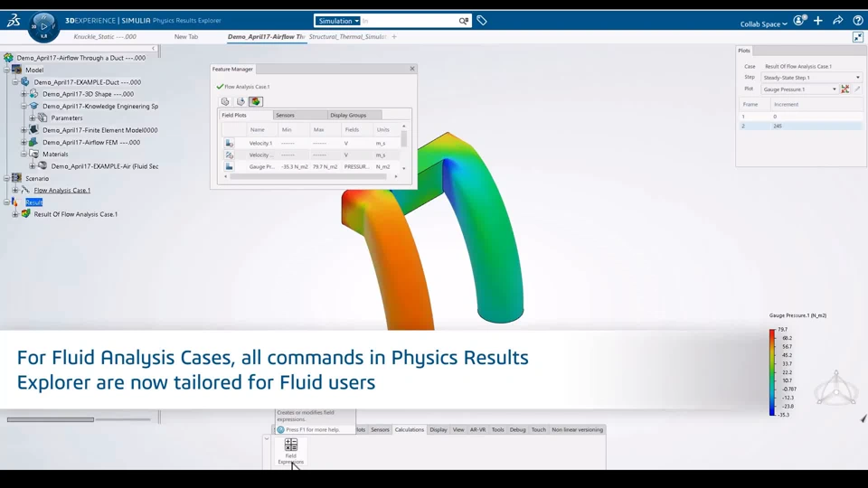Click the root Airflow Through a Duct icon
Viewport: 868px width, 488px height.
8,58
